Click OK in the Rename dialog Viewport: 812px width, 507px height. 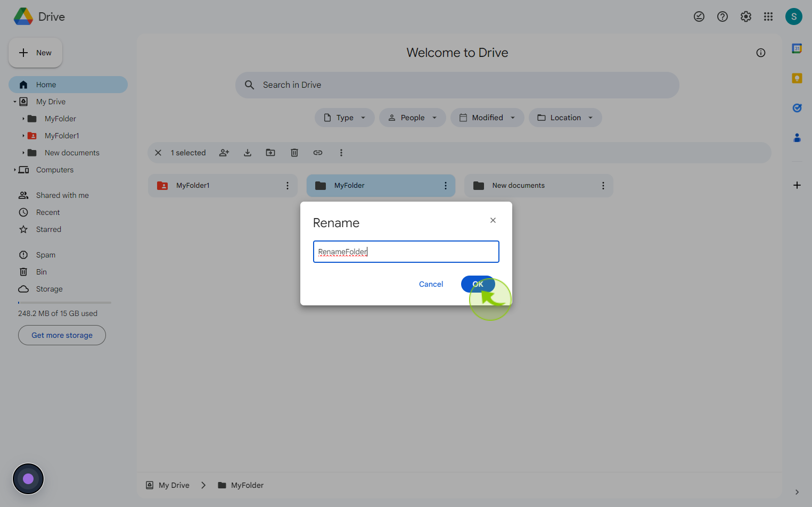pos(478,284)
